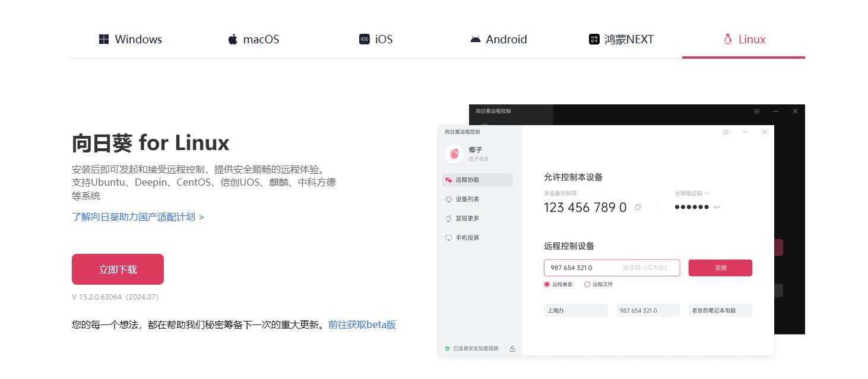
Task: Open the front window hamburger menu
Action: coord(726,132)
